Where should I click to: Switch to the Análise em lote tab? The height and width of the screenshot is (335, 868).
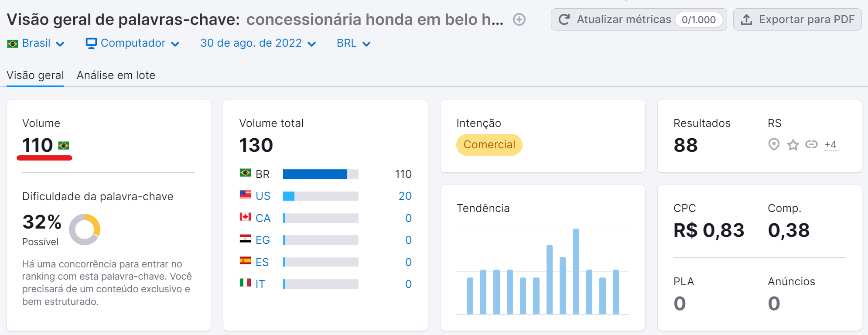[x=116, y=75]
